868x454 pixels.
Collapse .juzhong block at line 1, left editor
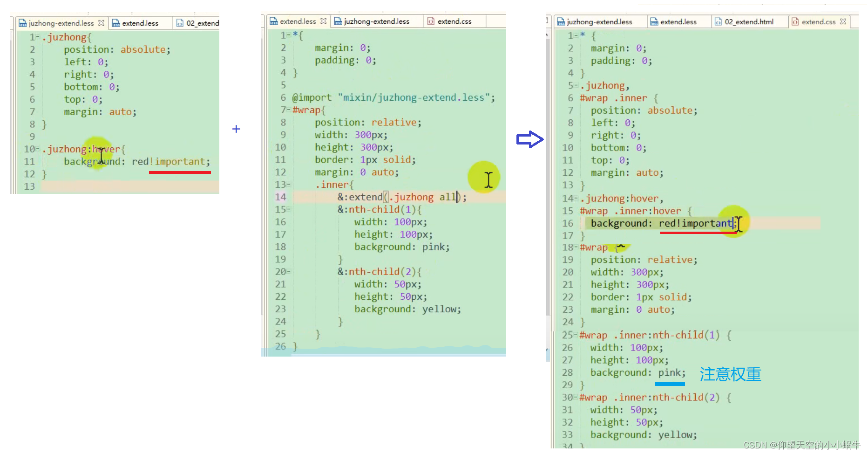[38, 37]
